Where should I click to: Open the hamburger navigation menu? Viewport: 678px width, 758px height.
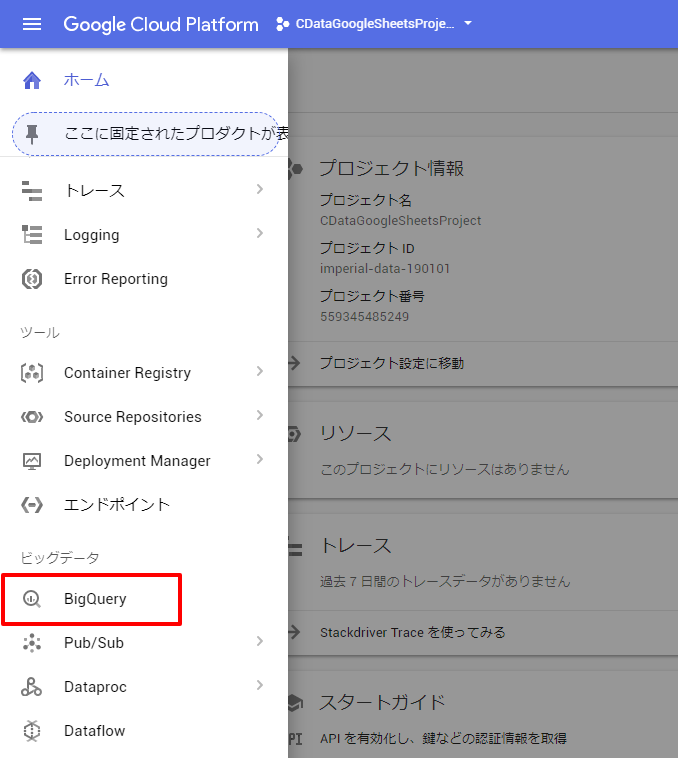pos(32,24)
